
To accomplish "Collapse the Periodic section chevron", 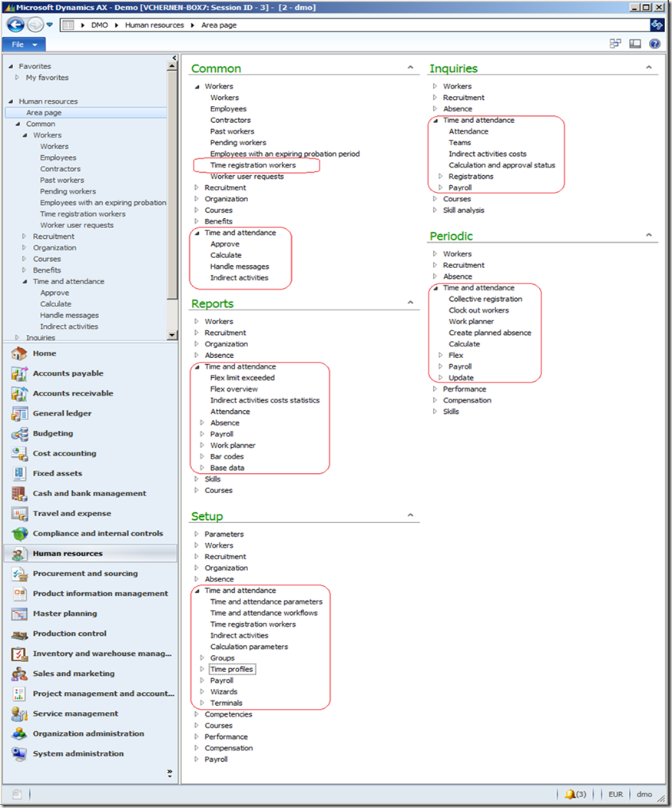I will pos(649,236).
